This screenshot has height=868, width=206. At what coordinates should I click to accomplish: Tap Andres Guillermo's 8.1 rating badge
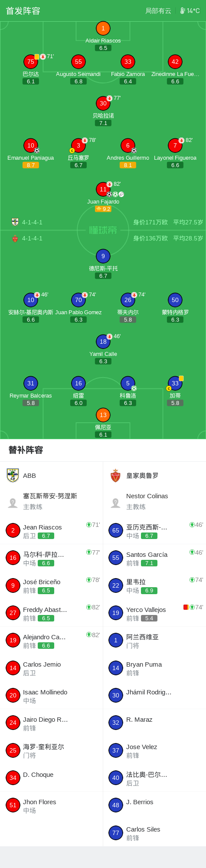(x=128, y=165)
